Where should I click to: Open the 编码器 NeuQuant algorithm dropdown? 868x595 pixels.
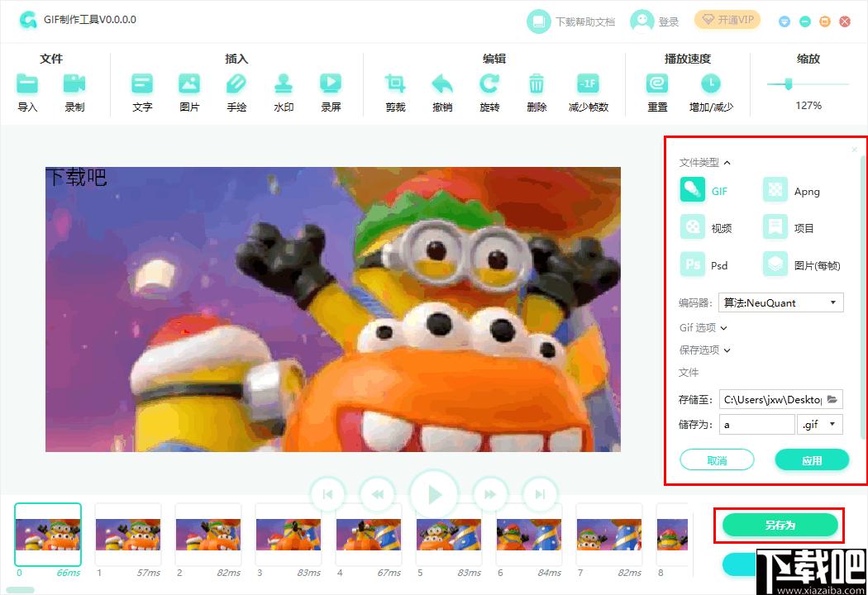[780, 302]
